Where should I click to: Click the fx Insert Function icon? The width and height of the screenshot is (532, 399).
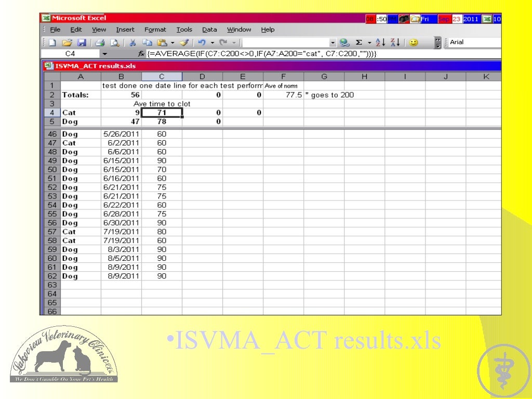tap(141, 54)
